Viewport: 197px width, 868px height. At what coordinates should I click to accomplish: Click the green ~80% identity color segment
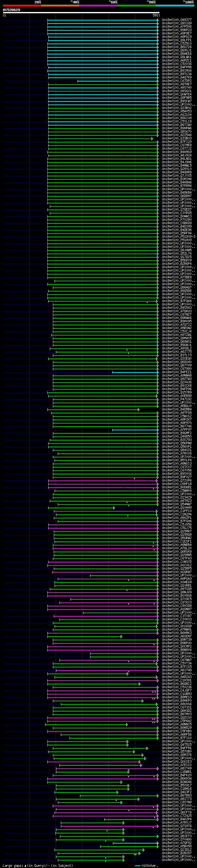[137, 6]
